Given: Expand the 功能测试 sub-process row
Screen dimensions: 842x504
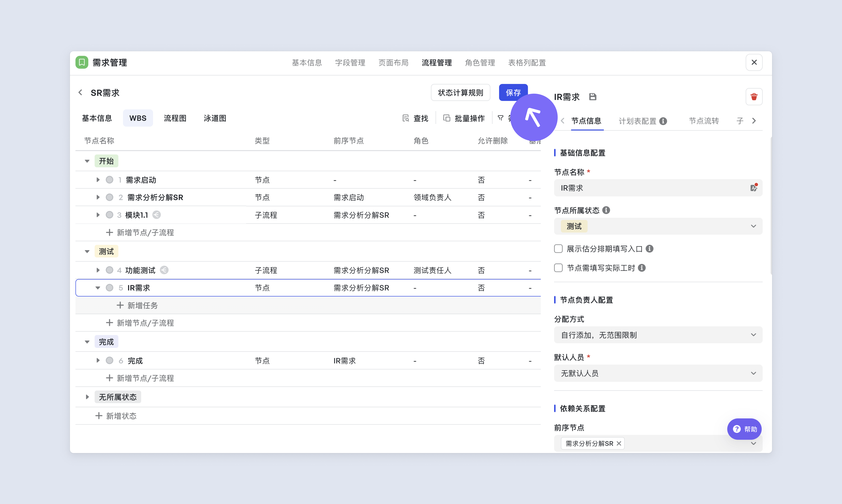Looking at the screenshot, I should [98, 270].
